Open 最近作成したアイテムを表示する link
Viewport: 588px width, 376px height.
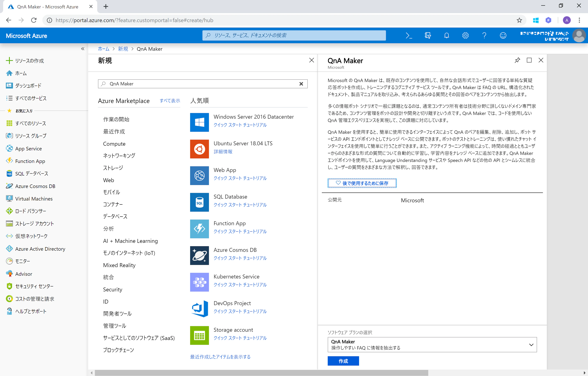[220, 356]
